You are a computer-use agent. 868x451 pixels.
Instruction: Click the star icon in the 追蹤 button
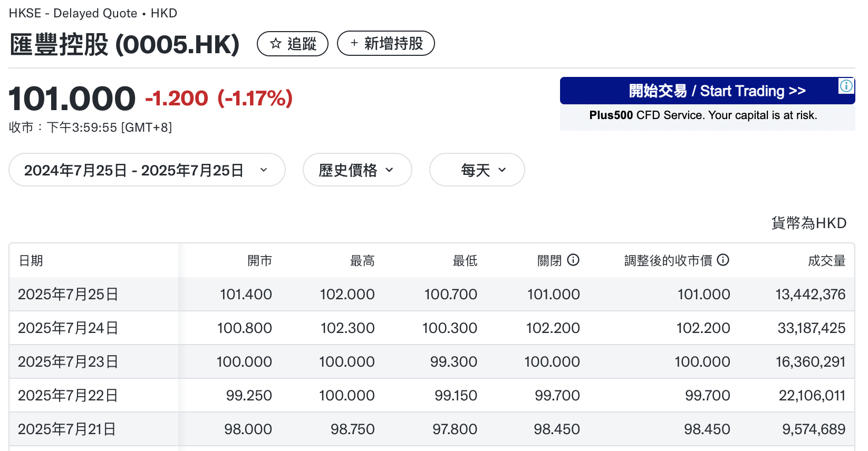[276, 43]
